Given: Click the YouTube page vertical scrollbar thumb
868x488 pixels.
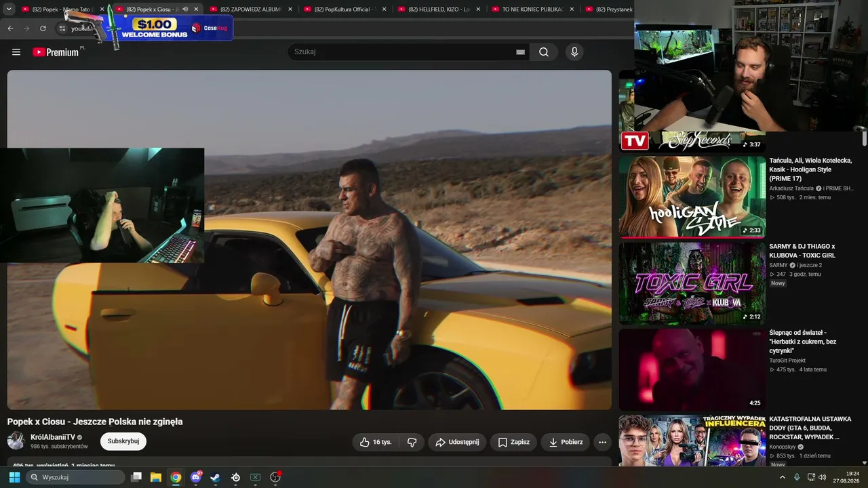Looking at the screenshot, I should coord(865,139).
